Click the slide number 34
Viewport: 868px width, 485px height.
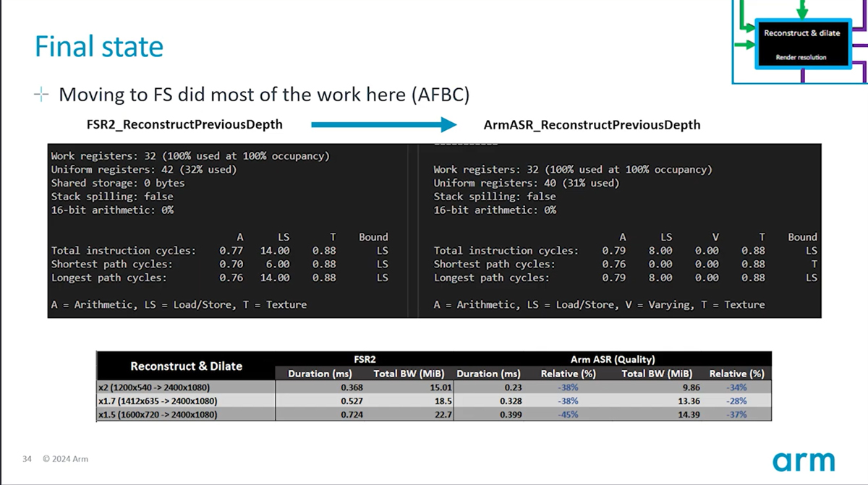(27, 459)
